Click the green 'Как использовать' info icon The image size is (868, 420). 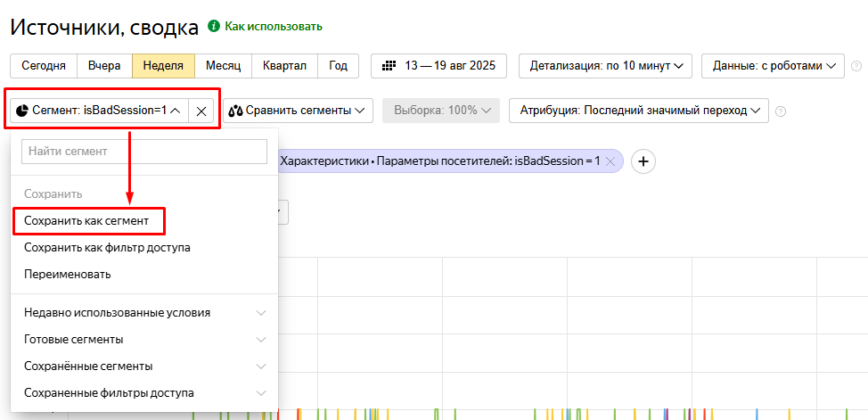pyautogui.click(x=213, y=27)
